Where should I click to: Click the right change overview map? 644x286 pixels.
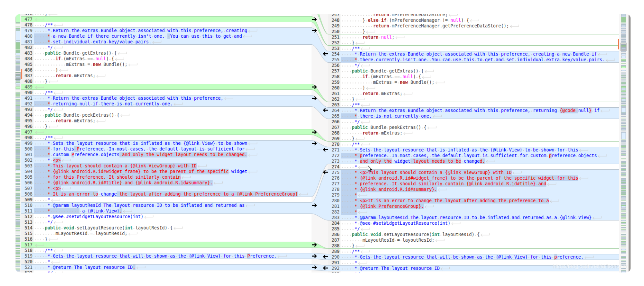tap(624, 143)
